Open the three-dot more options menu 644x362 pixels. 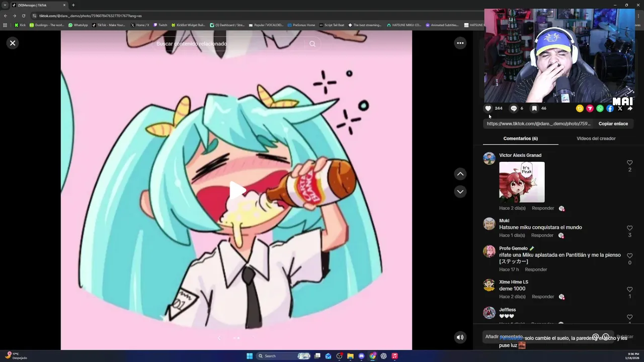click(460, 43)
